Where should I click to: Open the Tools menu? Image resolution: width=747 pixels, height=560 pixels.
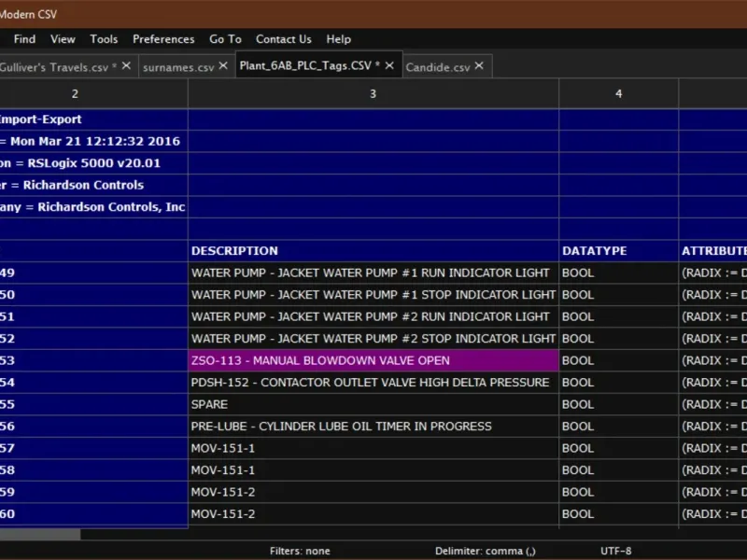104,39
